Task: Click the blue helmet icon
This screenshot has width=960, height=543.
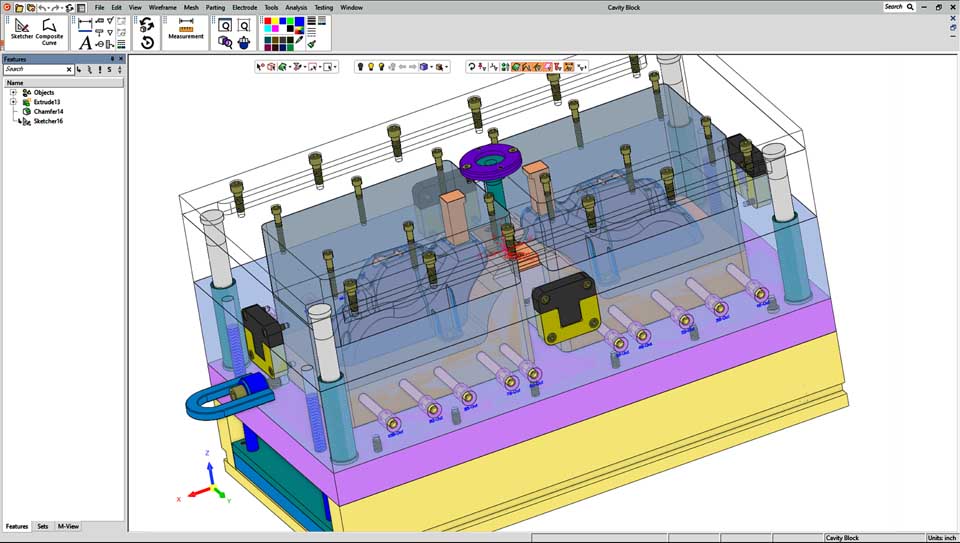Action: point(244,42)
